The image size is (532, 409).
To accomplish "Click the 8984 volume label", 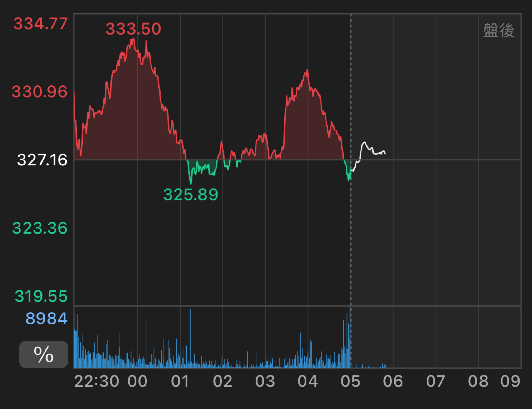I will tap(46, 318).
